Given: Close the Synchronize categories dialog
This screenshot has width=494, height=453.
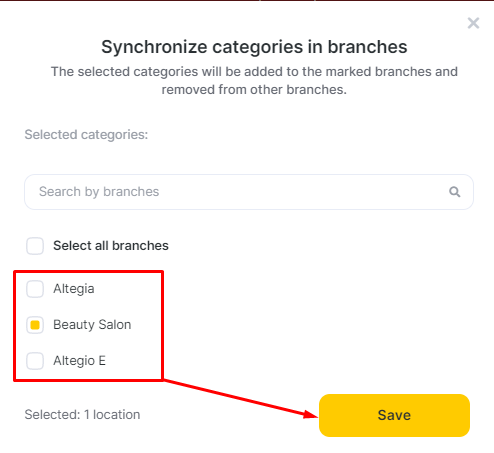Looking at the screenshot, I should pyautogui.click(x=473, y=23).
